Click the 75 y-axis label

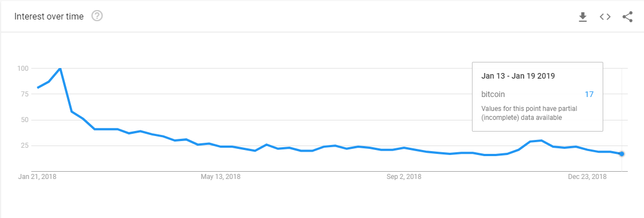coord(24,94)
